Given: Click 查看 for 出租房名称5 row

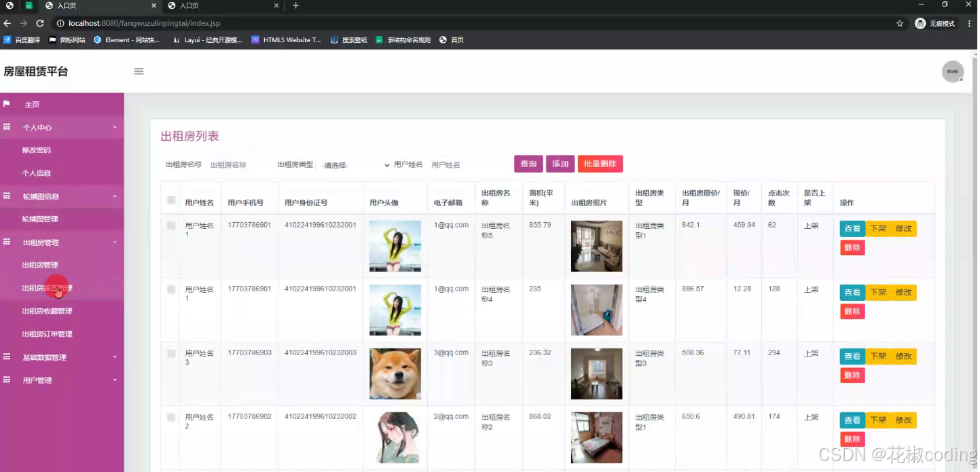Looking at the screenshot, I should (852, 229).
